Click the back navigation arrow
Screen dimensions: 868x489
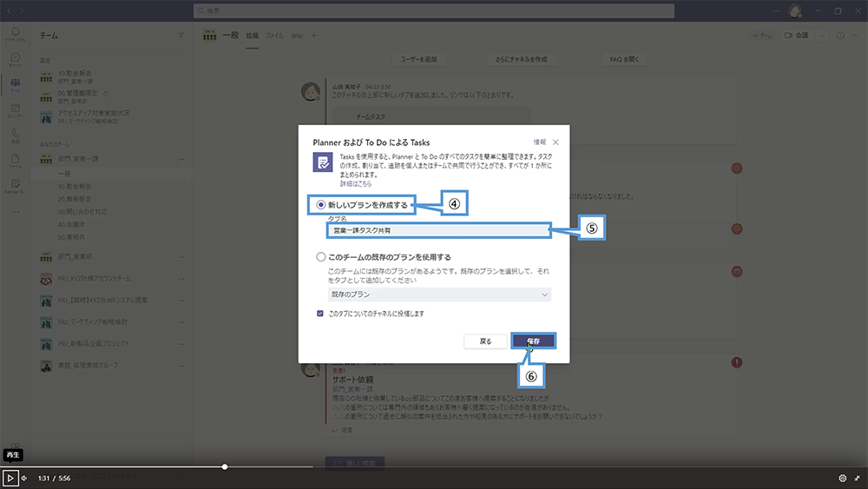[9, 10]
